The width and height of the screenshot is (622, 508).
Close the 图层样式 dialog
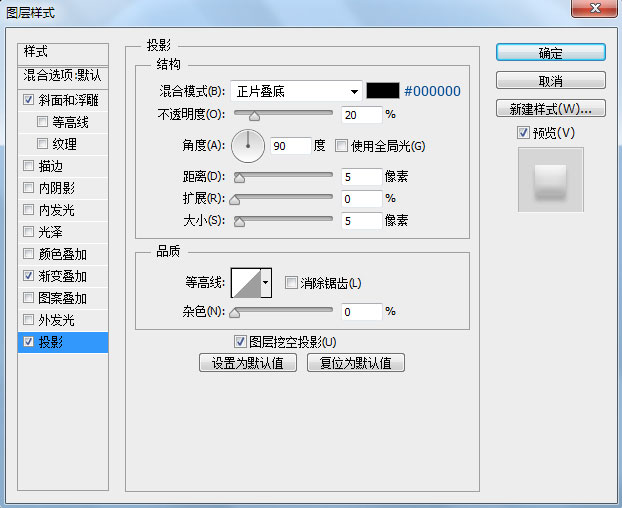(x=594, y=8)
